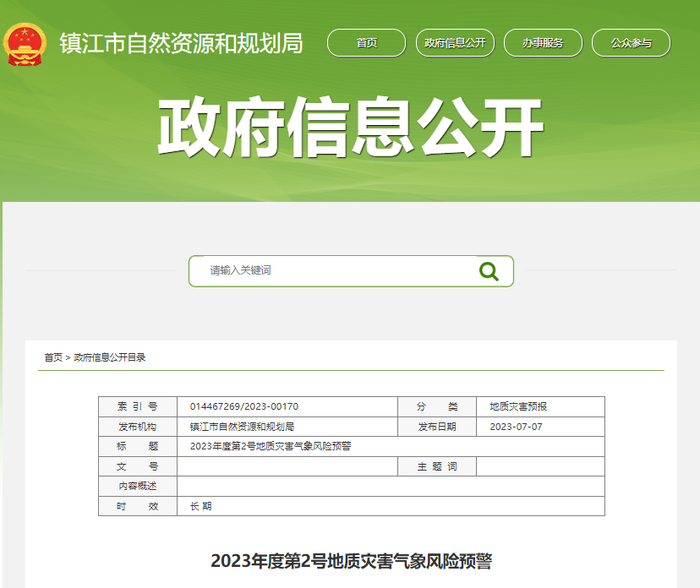
Task: Open 政府信息公开目录 breadcrumb link
Action: 110,357
